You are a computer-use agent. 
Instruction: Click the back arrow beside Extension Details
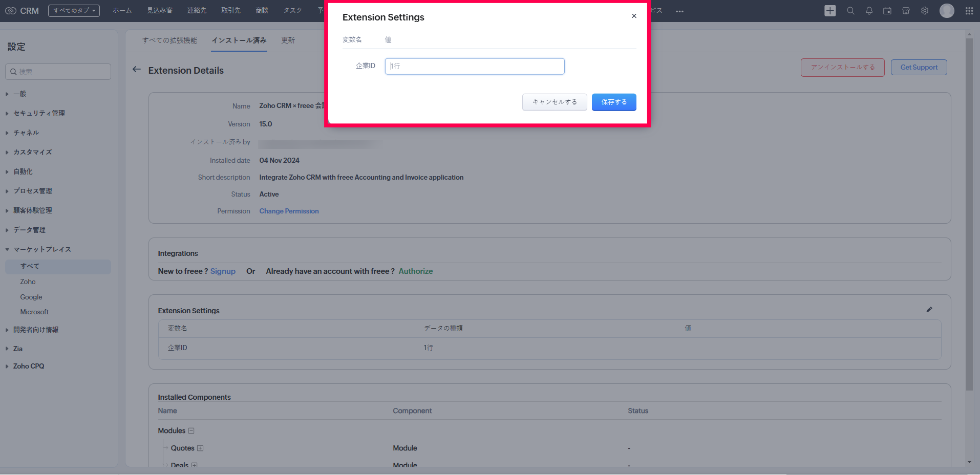136,70
